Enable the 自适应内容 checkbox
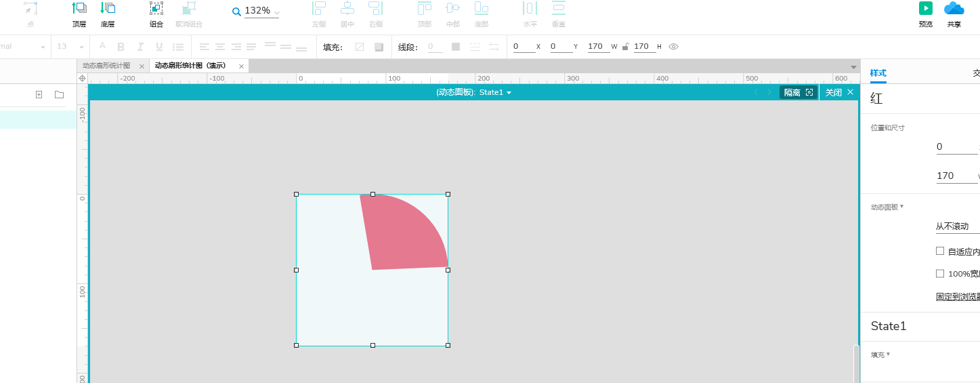 point(940,251)
